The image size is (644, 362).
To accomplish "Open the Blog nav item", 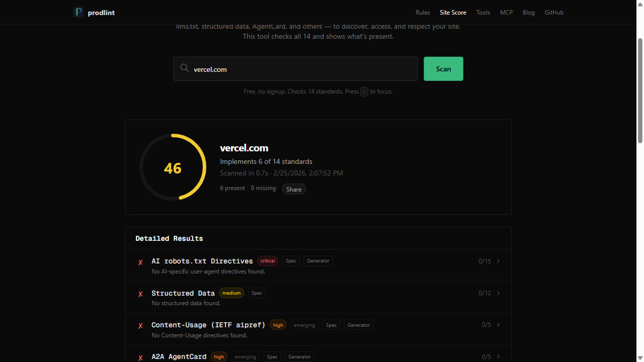I will (529, 13).
